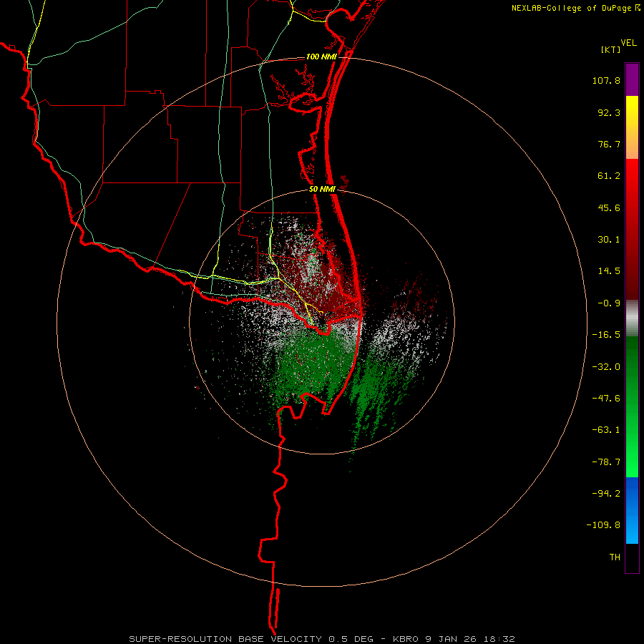Click the 45.6 legend value
Screen dimensions: 644x644
609,208
